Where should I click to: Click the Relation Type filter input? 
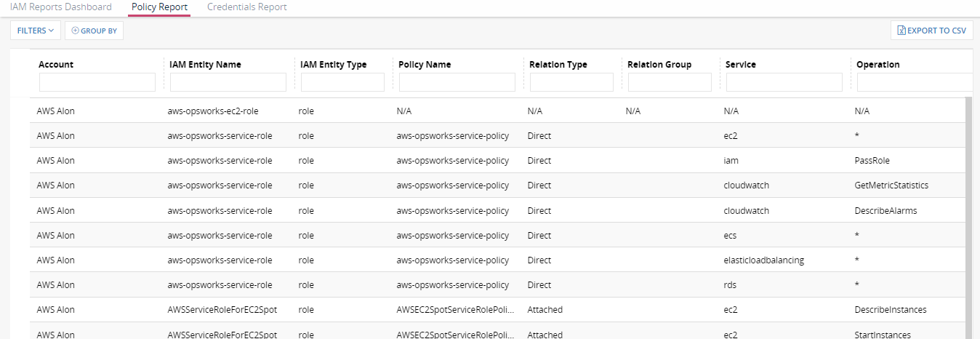(571, 82)
